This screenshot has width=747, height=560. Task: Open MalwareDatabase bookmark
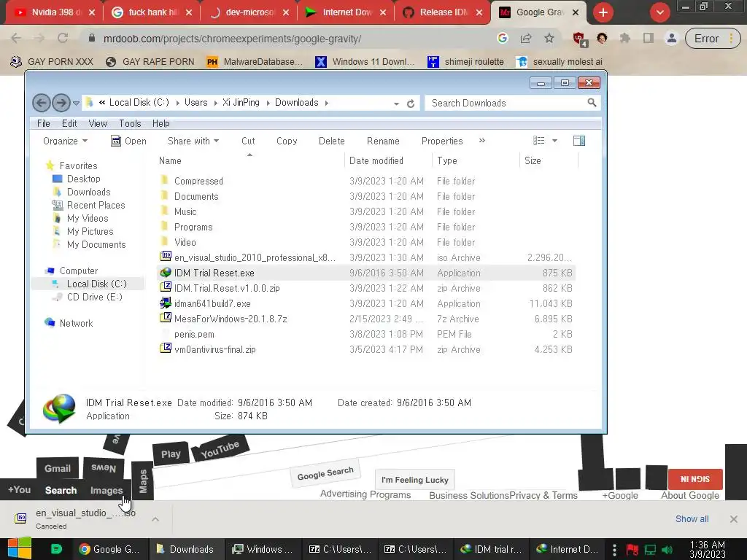(x=255, y=62)
